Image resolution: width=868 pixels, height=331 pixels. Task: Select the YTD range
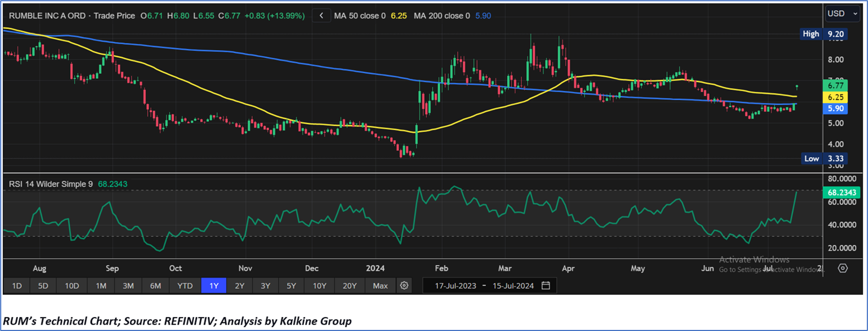click(185, 286)
